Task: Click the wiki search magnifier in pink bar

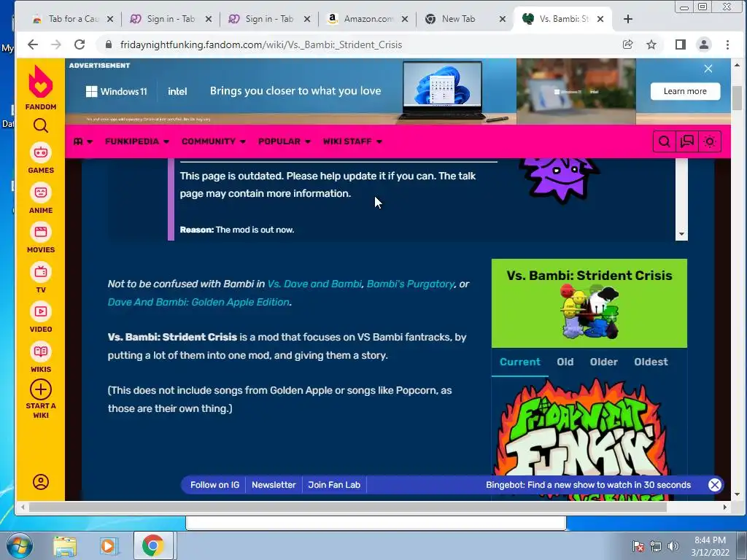Action: pos(664,141)
